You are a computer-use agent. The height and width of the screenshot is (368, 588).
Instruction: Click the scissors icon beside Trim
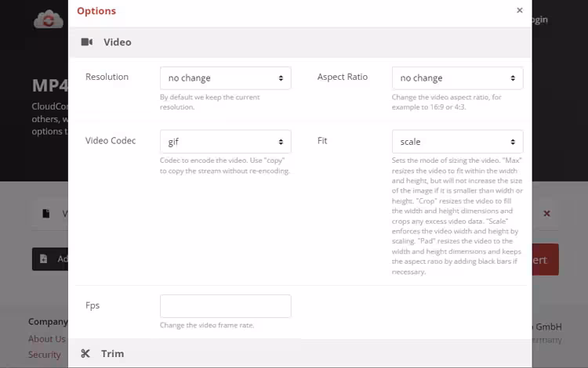click(86, 354)
